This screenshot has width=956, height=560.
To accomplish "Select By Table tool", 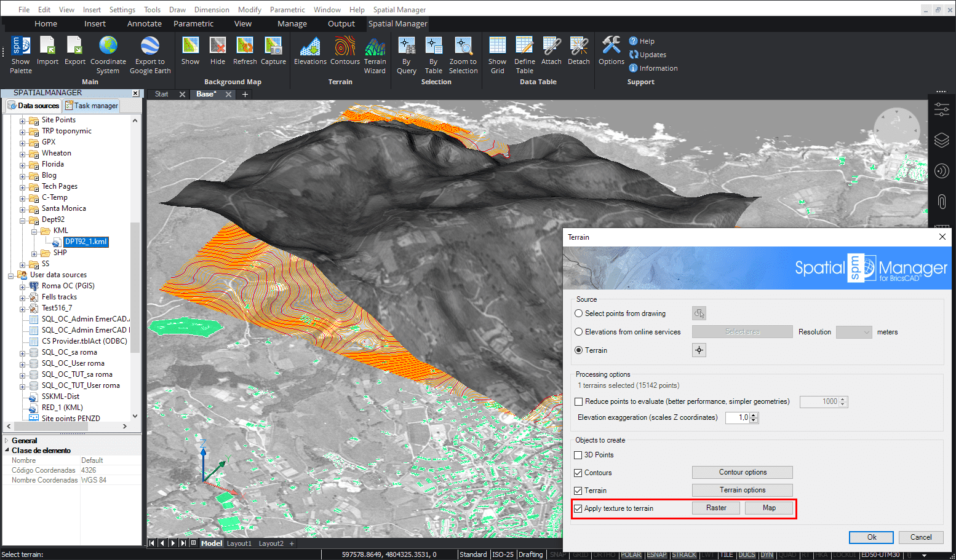I will 434,55.
